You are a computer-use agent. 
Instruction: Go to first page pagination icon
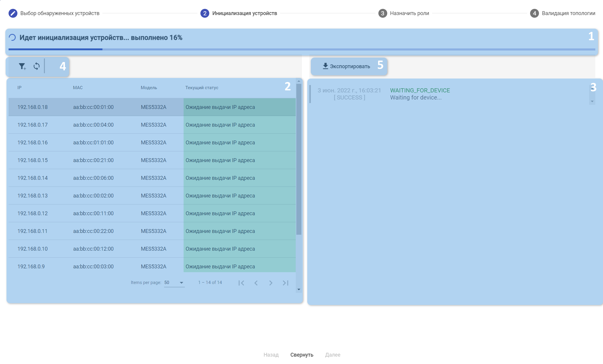[241, 283]
